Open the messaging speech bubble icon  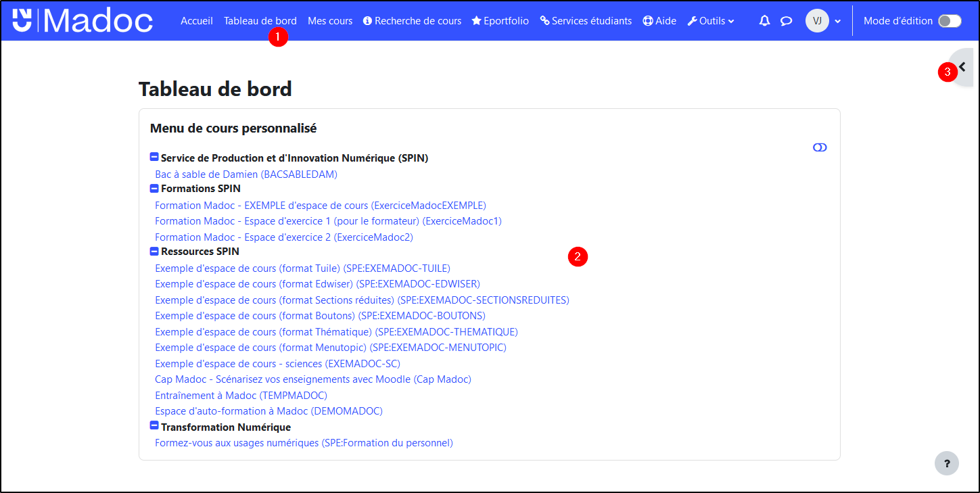[x=786, y=21]
